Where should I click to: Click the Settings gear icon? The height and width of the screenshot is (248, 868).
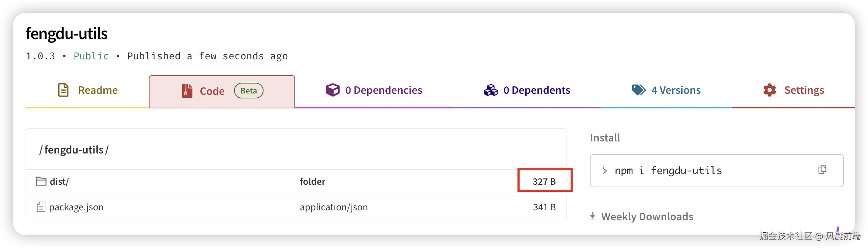point(770,90)
